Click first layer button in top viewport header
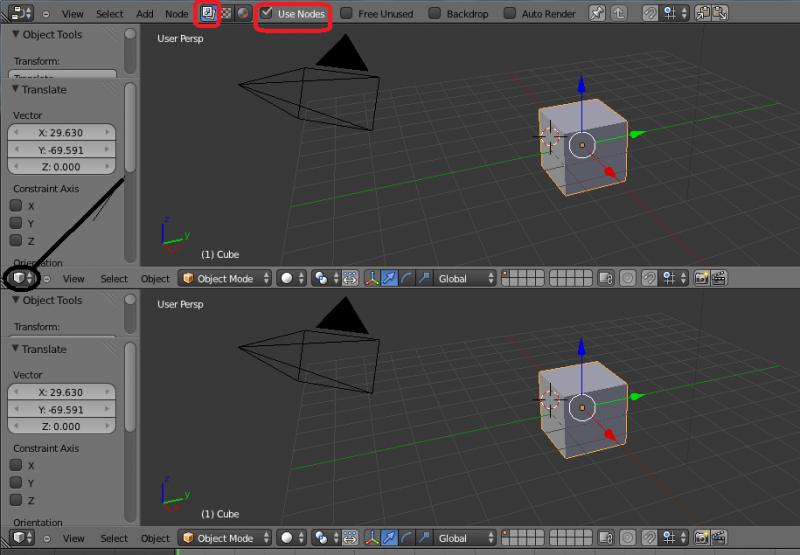 click(x=506, y=274)
